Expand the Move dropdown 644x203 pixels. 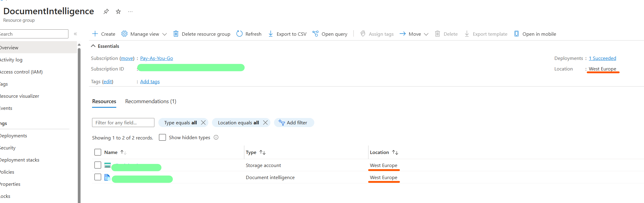click(x=414, y=34)
